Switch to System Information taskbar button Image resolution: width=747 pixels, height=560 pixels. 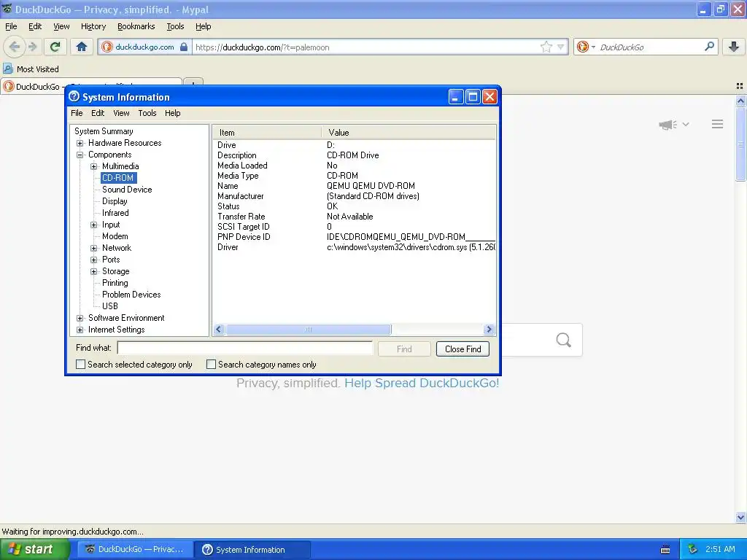[252, 550]
